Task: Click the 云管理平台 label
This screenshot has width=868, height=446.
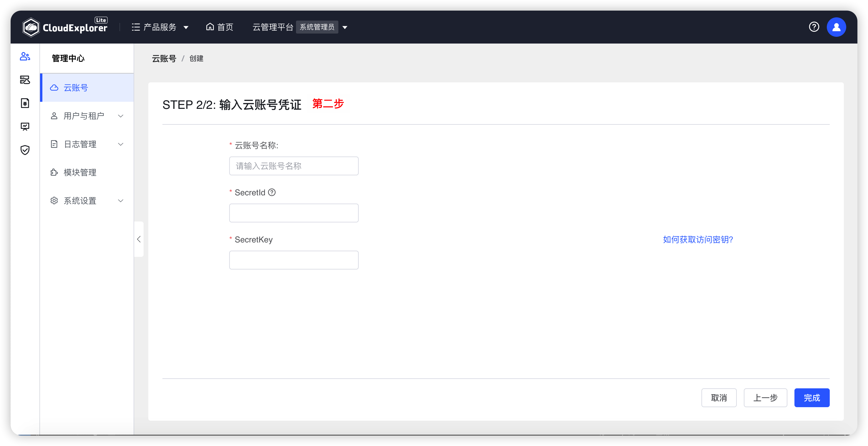Action: (x=272, y=27)
